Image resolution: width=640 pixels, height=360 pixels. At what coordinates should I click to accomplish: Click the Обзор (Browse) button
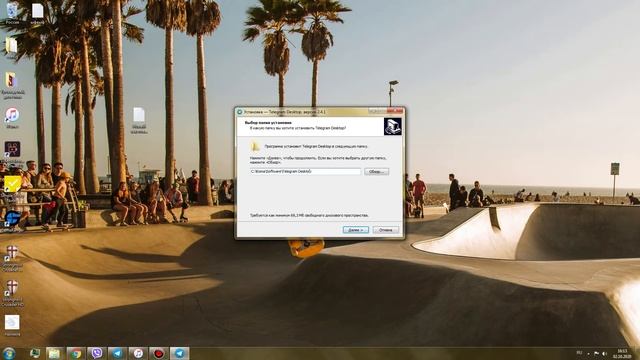point(376,171)
